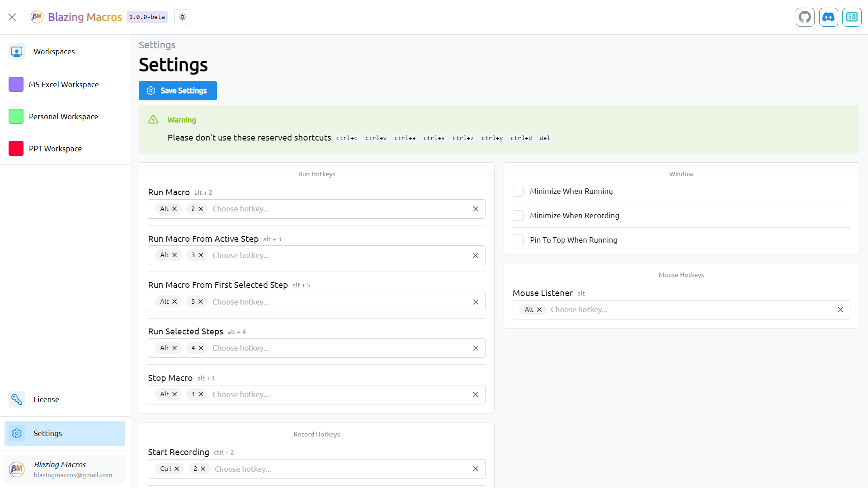
Task: Select Settings in the sidebar
Action: point(65,433)
